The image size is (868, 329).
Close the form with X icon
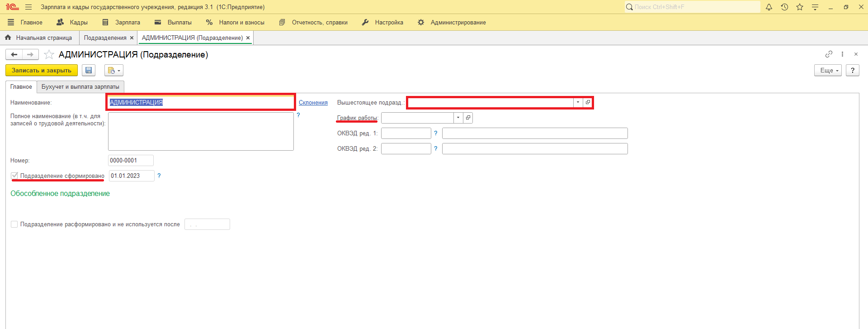coord(856,54)
